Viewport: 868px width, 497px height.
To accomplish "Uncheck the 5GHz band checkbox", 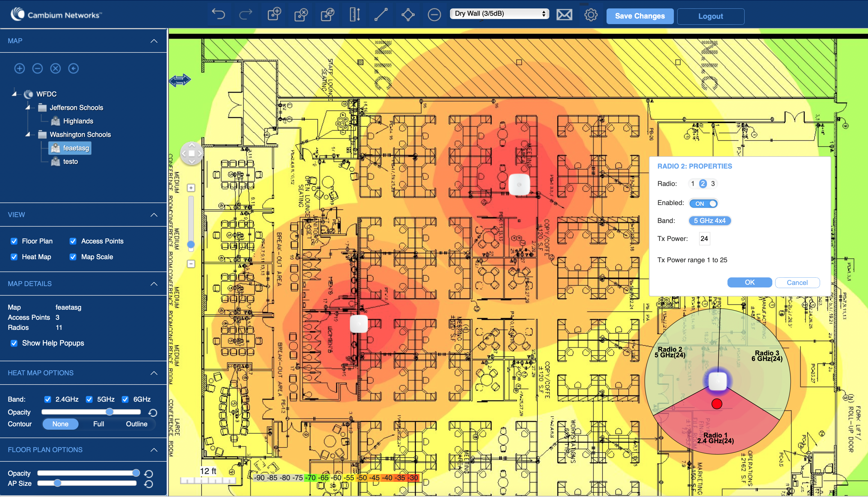I will [89, 399].
